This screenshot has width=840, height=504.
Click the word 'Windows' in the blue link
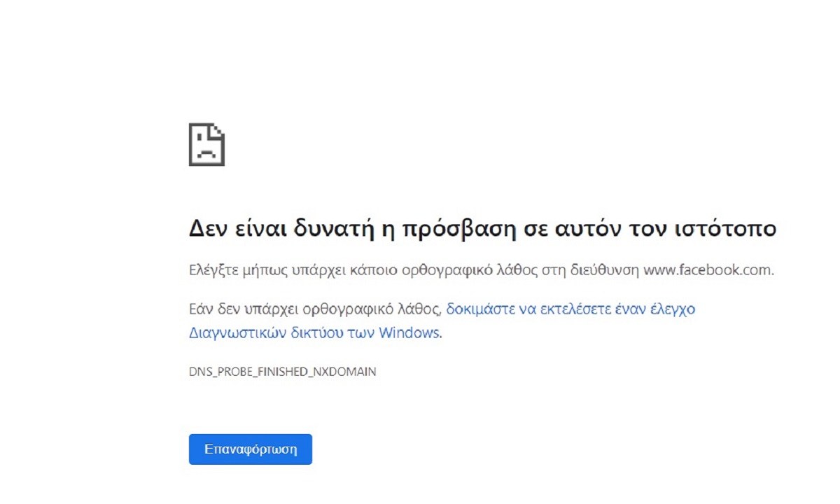410,333
